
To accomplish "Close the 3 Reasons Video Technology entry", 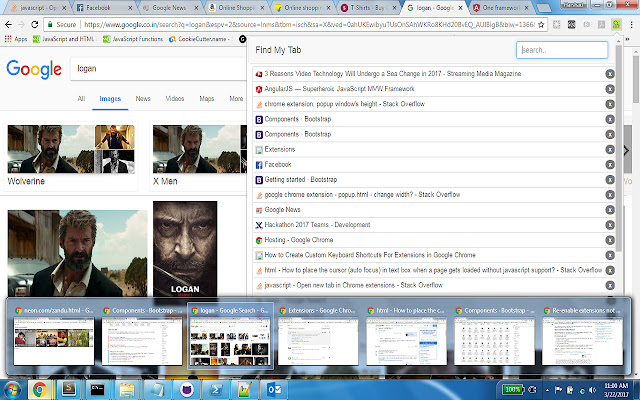I will (x=610, y=74).
